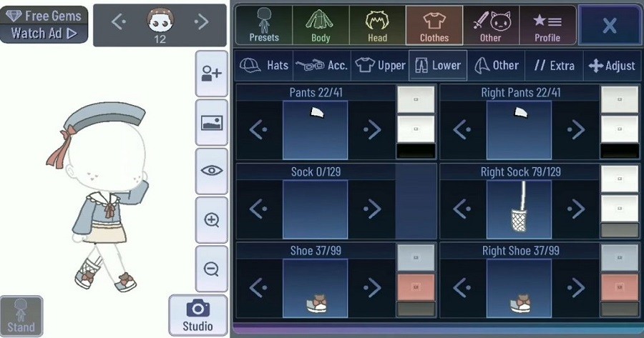
Task: Open Studio with the camera icon
Action: click(x=197, y=315)
